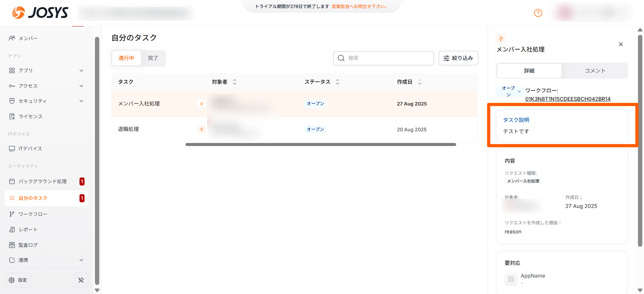Open settings with the gear button
This screenshot has width=644, height=294.
[x=18, y=280]
